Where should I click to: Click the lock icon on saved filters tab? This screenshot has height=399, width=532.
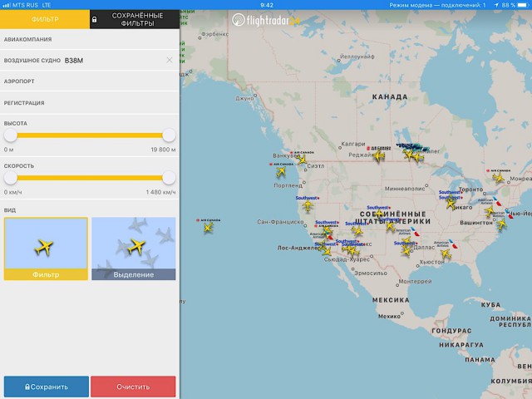tap(94, 20)
